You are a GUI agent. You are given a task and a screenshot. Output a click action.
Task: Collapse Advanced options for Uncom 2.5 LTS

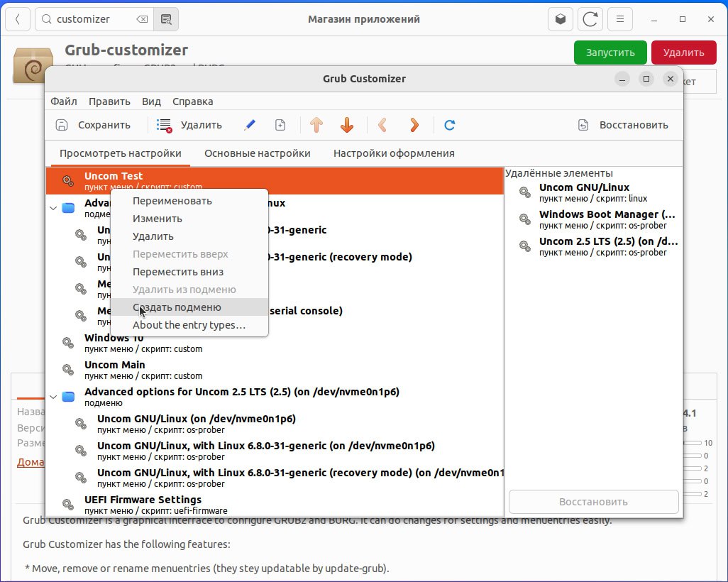tap(53, 397)
